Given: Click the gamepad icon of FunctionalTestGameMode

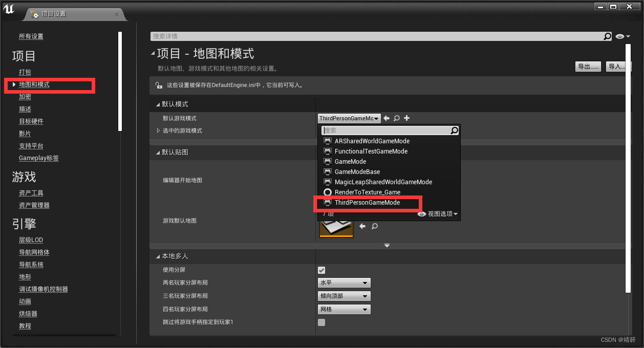Looking at the screenshot, I should 328,151.
